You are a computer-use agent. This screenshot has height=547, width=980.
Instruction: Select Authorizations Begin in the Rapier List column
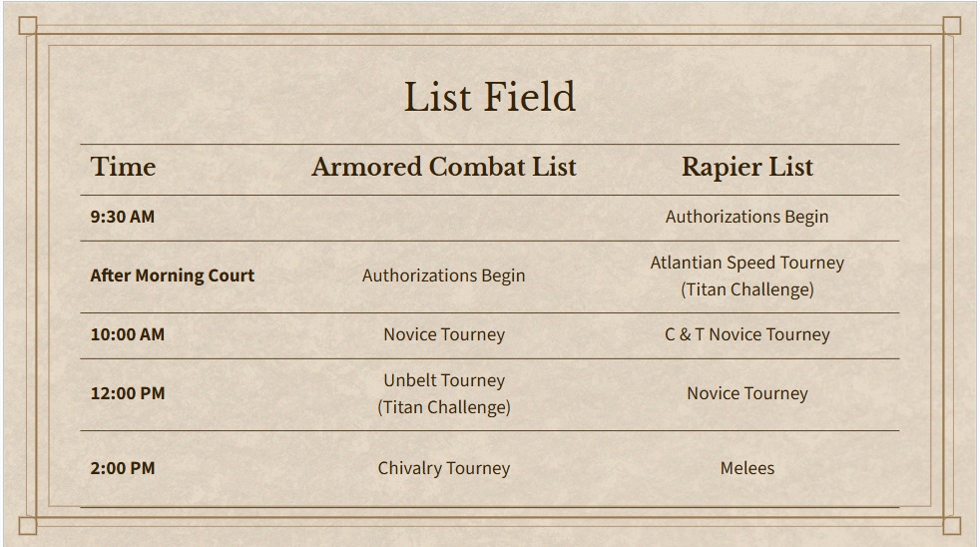(x=746, y=217)
